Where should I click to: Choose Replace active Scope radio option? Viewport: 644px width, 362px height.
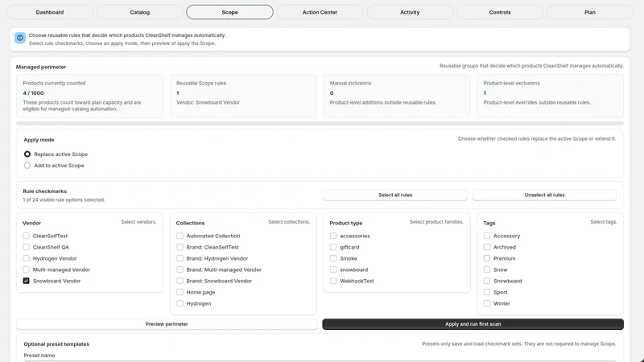pyautogui.click(x=27, y=154)
